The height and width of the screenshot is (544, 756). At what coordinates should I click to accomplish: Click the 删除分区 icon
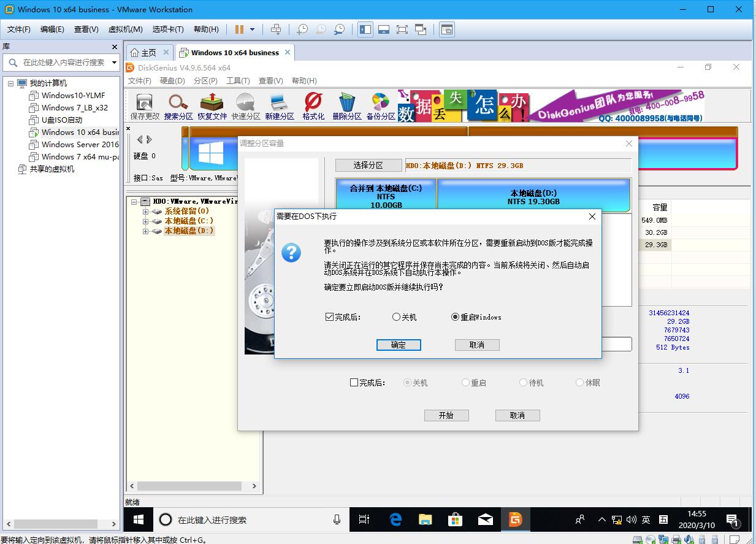click(x=346, y=104)
